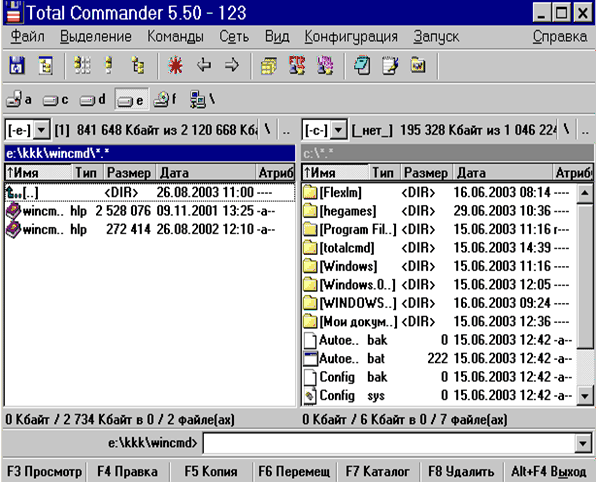Select the [Program Fil..] folder
This screenshot has width=598, height=484.
439,230
